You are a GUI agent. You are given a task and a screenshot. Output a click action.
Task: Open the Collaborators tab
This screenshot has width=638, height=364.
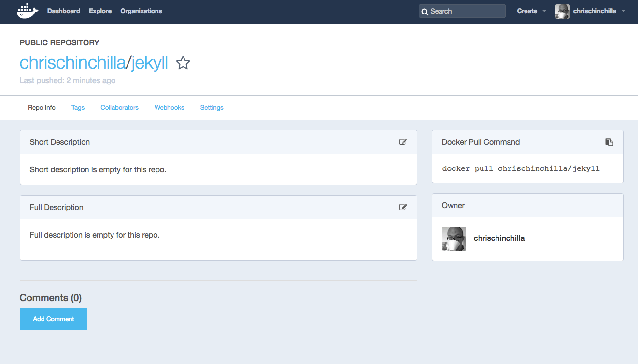pos(119,108)
